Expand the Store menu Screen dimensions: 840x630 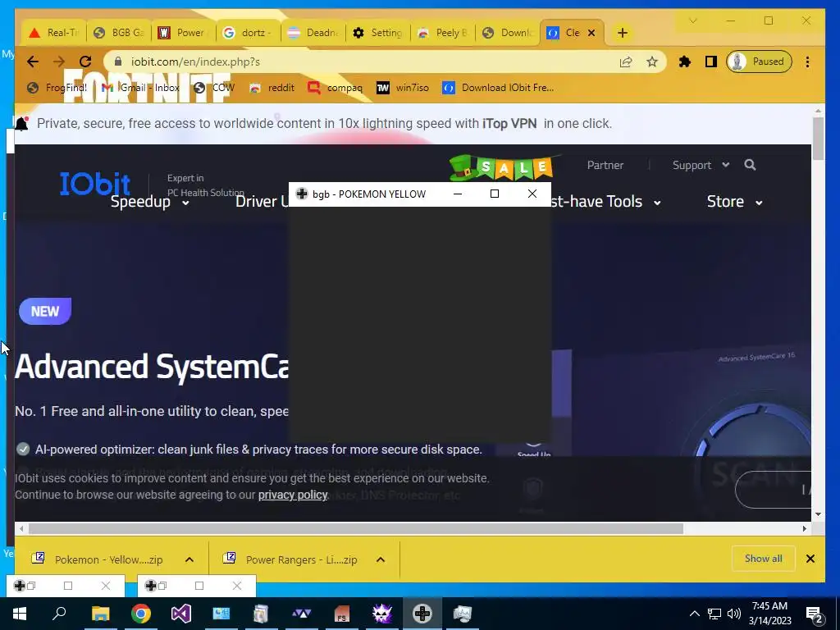[734, 202]
